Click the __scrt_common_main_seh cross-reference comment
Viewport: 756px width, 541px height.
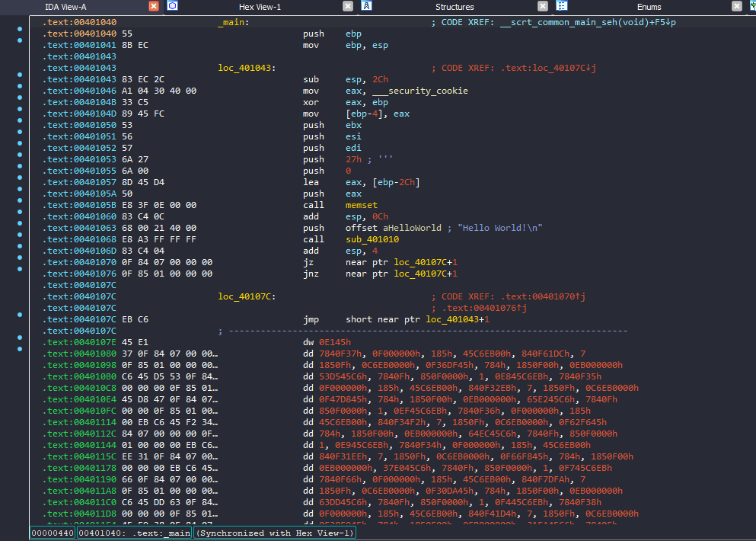[558, 22]
